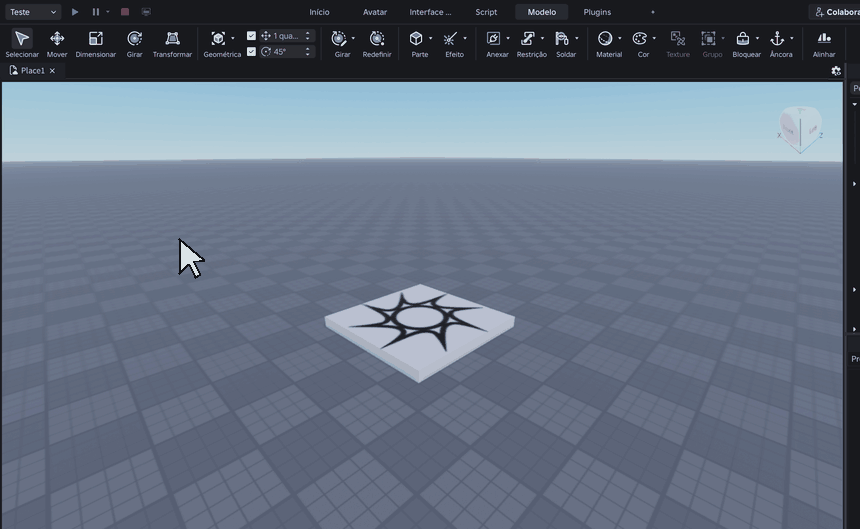Click the Texture icon

[678, 38]
